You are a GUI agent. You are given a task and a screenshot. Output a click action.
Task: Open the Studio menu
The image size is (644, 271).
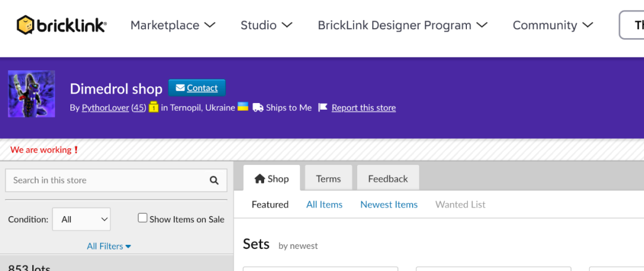point(267,25)
